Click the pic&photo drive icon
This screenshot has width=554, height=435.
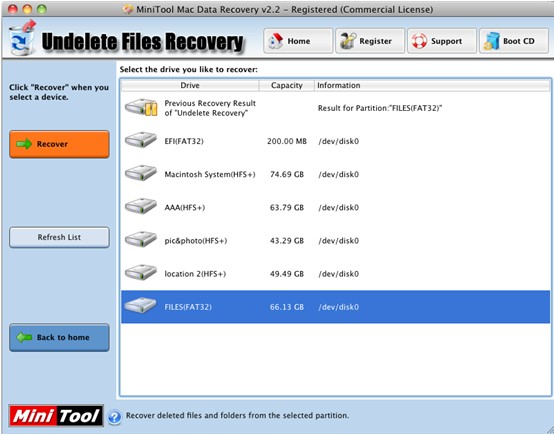coord(141,240)
